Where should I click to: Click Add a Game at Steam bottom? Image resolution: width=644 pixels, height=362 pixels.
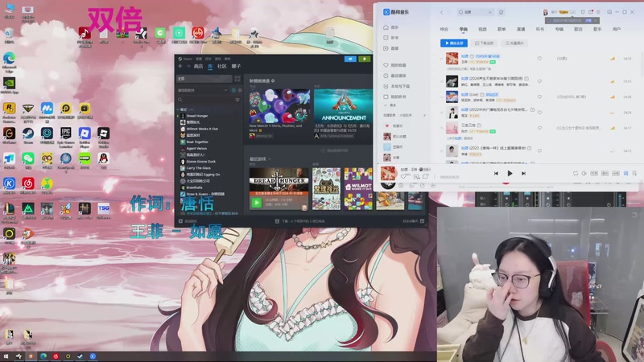(188, 221)
